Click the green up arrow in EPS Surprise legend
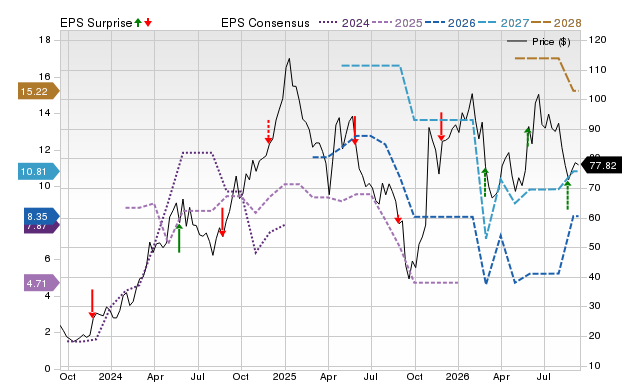 (x=138, y=23)
